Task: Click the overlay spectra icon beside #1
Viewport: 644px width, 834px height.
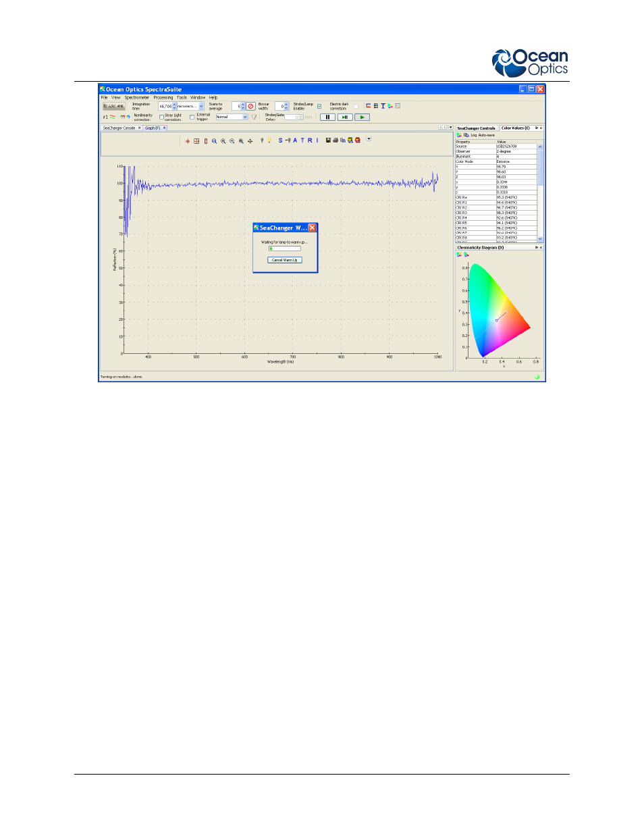Action: (x=113, y=117)
